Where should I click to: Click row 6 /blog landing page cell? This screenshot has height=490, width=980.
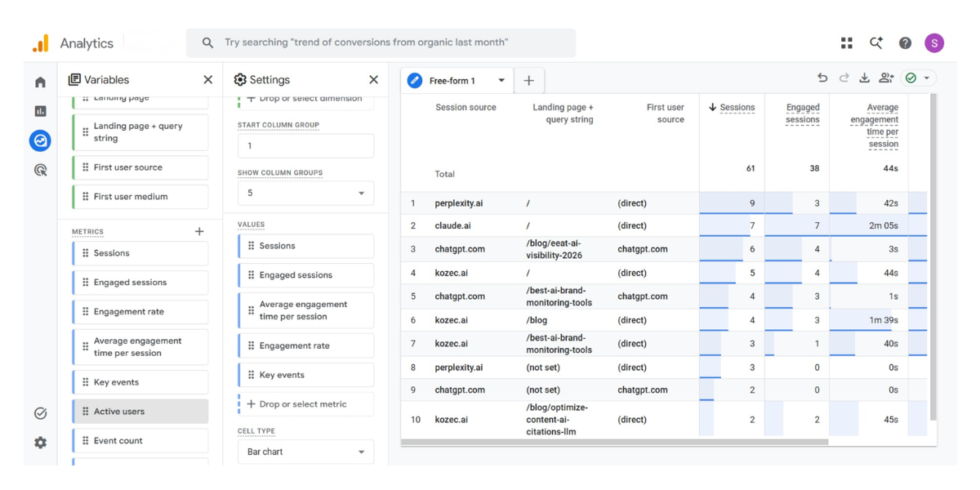(537, 320)
